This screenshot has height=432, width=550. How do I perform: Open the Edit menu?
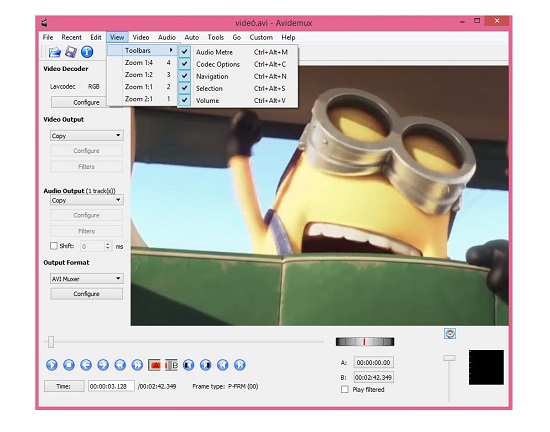(96, 37)
